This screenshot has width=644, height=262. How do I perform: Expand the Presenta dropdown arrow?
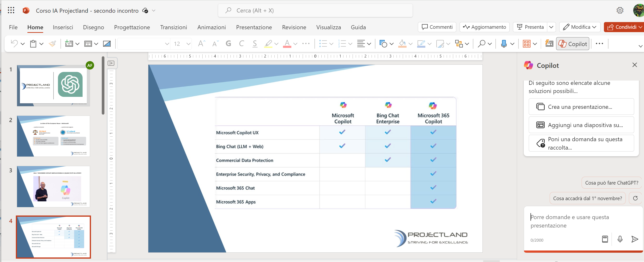pos(551,27)
